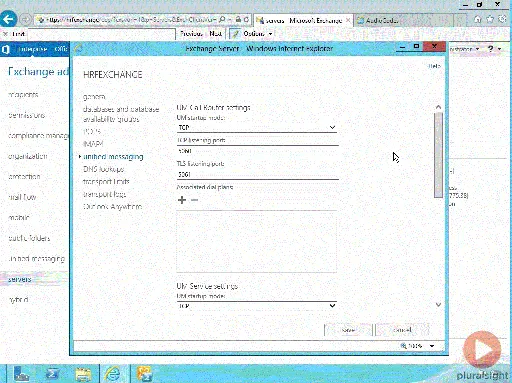Viewport: 512px width, 383px height.
Task: Click the TCP listening port field
Action: (257, 151)
